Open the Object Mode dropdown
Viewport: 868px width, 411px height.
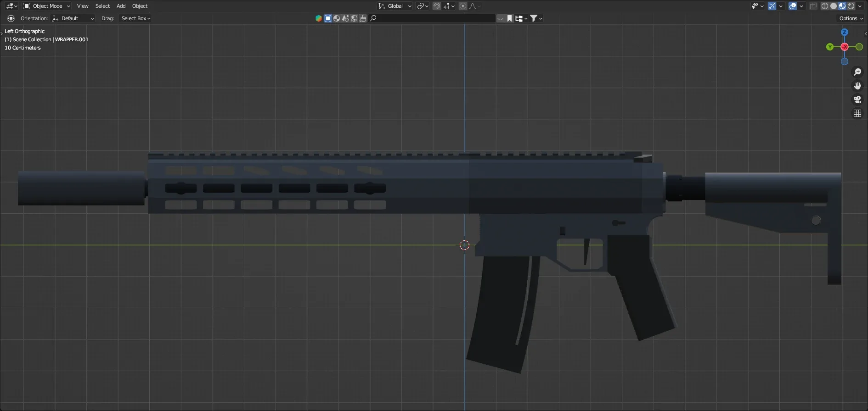pos(47,6)
